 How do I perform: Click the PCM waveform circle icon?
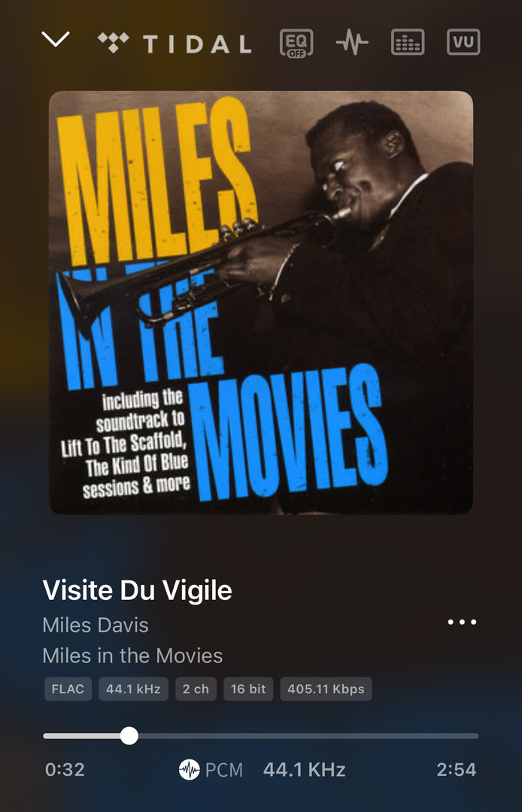click(x=190, y=770)
